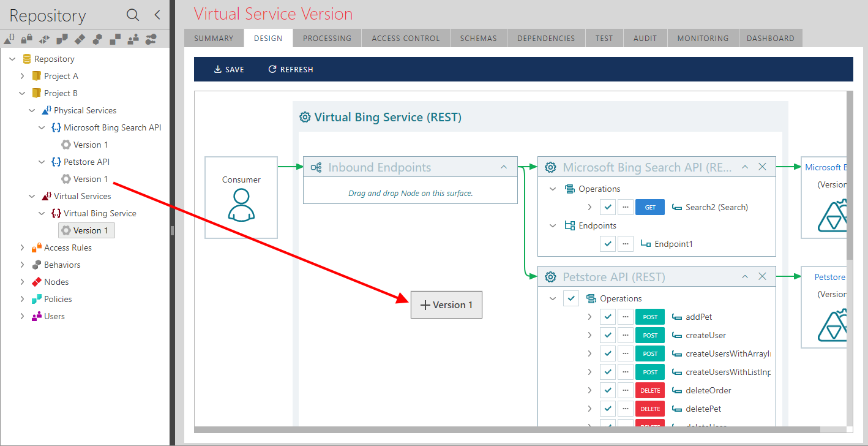Click the Microsoft Bing target service triangle icon
This screenshot has height=446, width=868.
click(832, 216)
